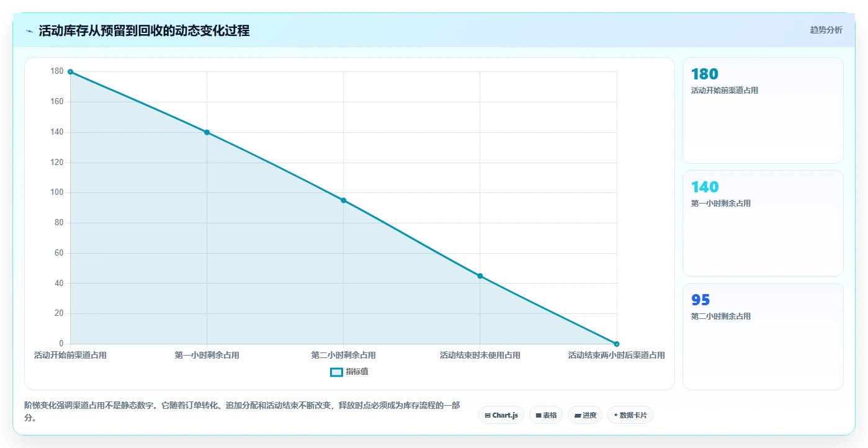Click the data point at value 140
This screenshot has height=448, width=868.
point(207,132)
